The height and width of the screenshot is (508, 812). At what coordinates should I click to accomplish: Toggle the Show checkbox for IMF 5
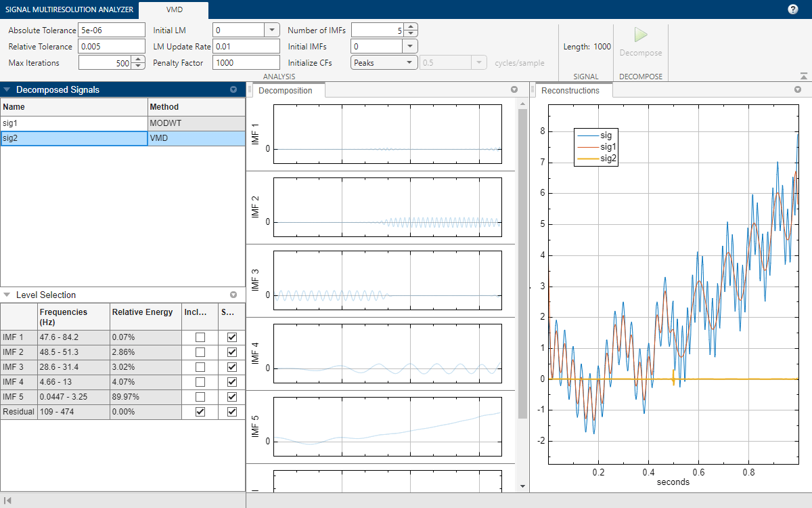point(232,396)
